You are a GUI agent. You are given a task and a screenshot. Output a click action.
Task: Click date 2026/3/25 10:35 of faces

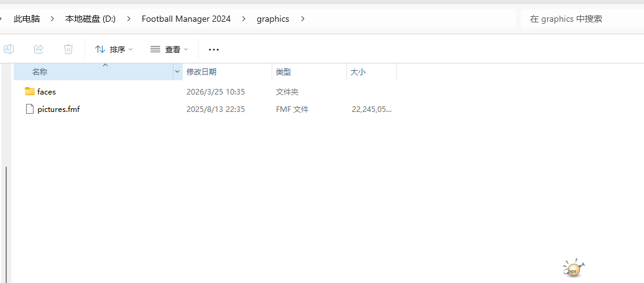click(216, 91)
